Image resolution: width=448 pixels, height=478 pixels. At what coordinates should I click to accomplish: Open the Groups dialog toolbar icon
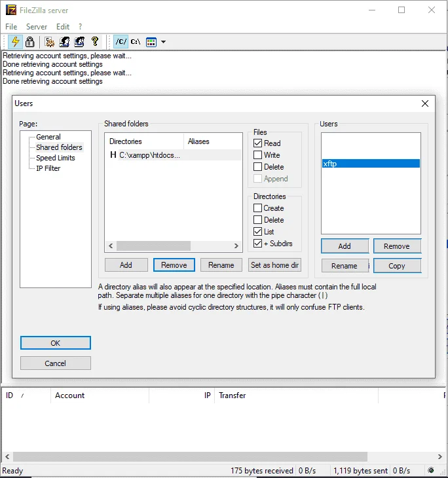(x=79, y=42)
